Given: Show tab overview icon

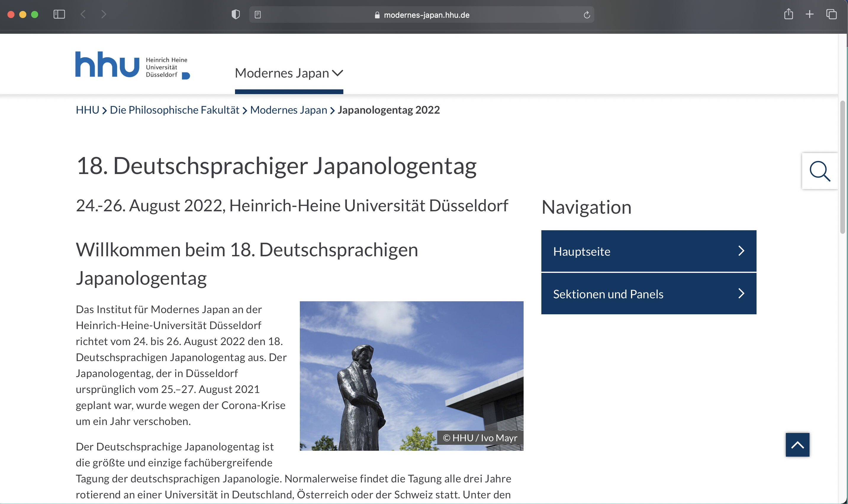Looking at the screenshot, I should point(831,14).
